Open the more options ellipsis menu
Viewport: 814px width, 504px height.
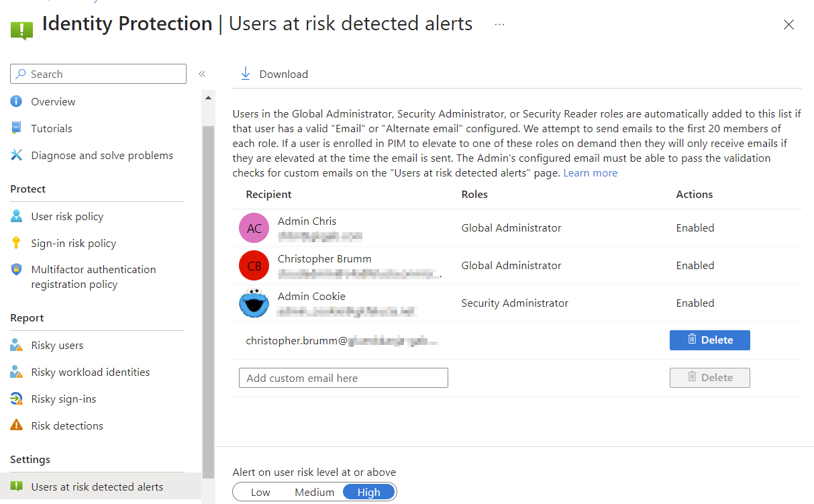click(x=499, y=24)
